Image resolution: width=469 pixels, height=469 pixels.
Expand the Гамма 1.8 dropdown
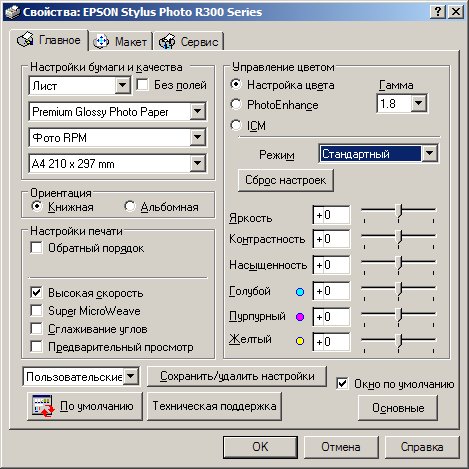click(419, 104)
